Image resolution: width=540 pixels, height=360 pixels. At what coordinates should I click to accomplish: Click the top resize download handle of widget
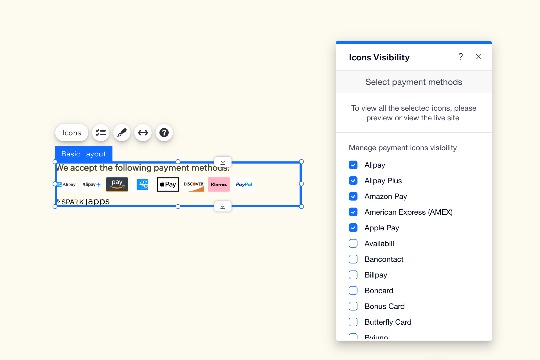point(223,162)
